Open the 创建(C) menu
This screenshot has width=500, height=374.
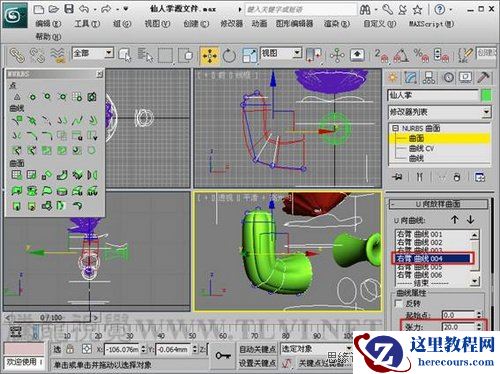[x=196, y=24]
